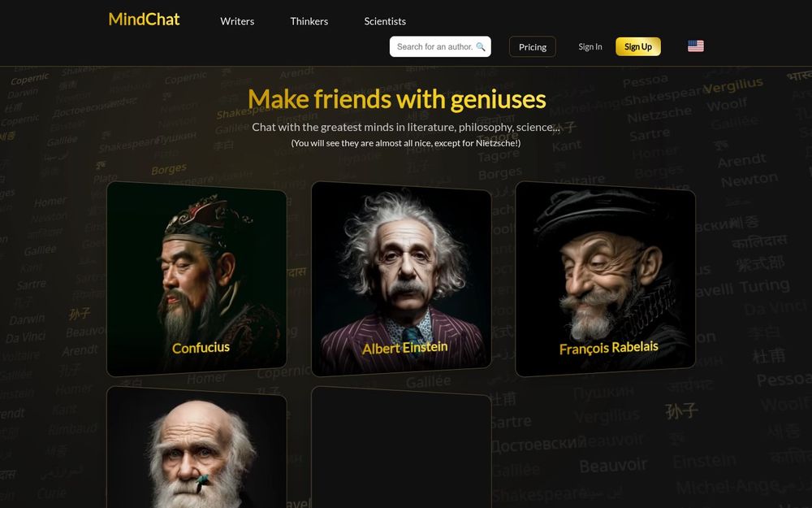Click the Pricing button
Image resolution: width=812 pixels, height=508 pixels.
(x=533, y=46)
